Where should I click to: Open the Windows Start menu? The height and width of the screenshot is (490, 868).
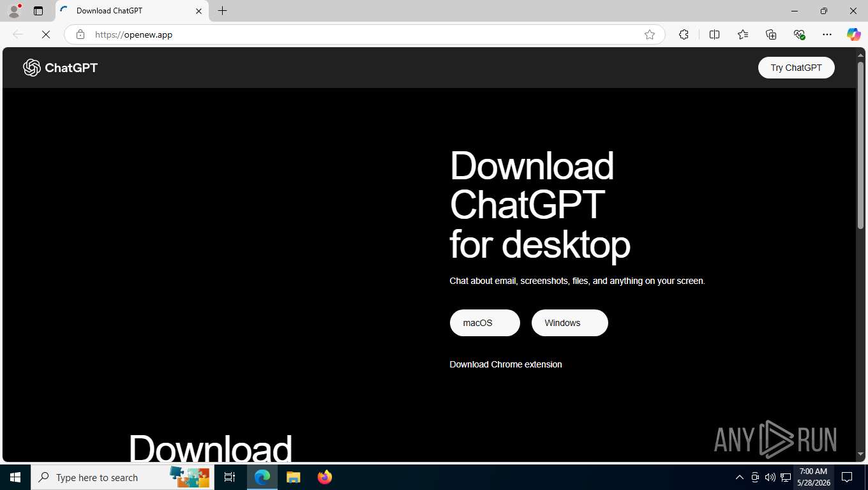15,477
